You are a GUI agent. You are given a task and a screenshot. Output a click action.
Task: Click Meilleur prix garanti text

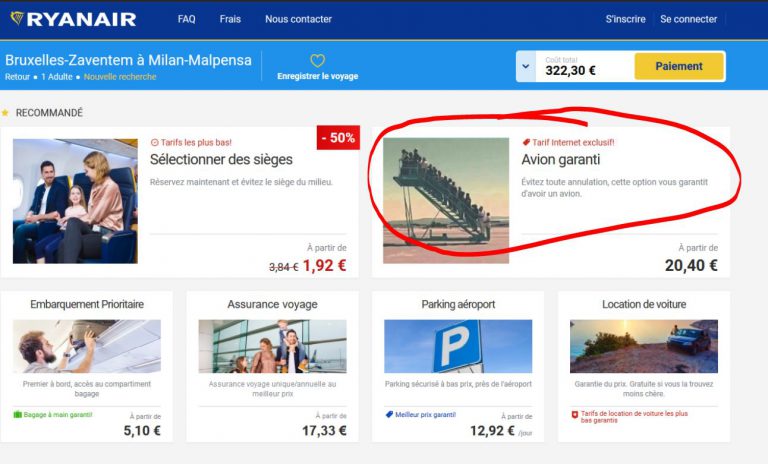coord(425,415)
